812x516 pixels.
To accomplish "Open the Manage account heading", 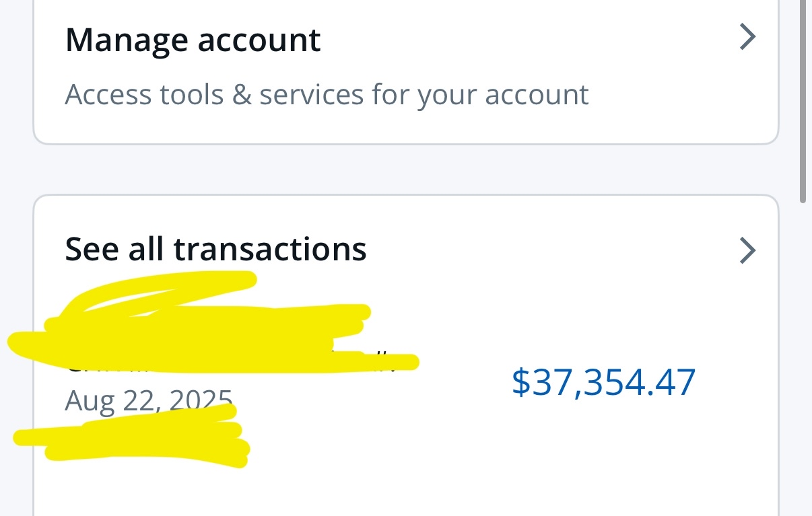I will (x=193, y=40).
